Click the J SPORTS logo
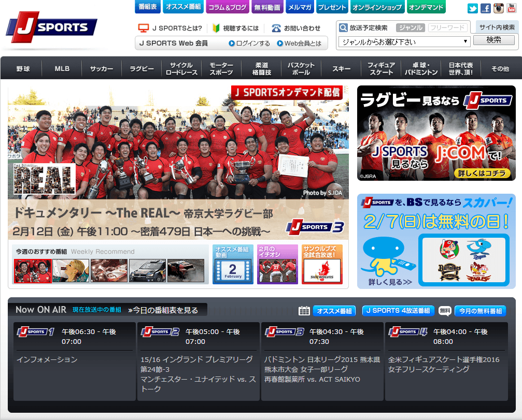Screen dimensions: 522x420 [52, 27]
